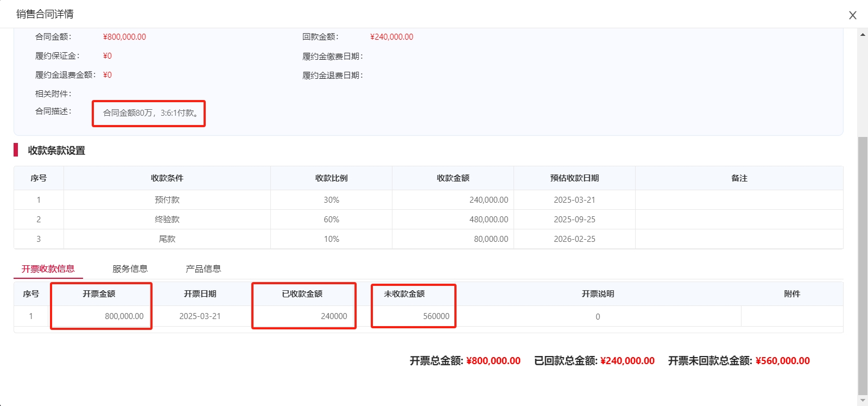The image size is (868, 406).
Task: Click the 开票说明 column header
Action: pos(598,294)
